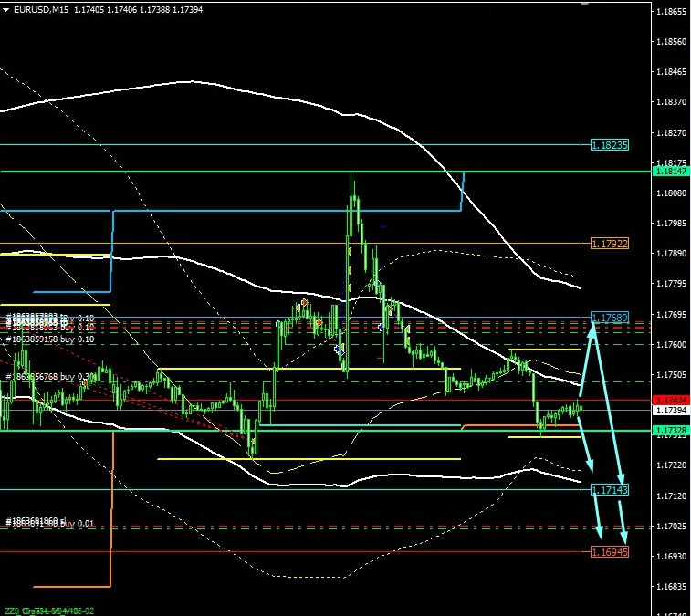Click the red 1.16945 target label
Viewport: 691px width, 616px height.
pyautogui.click(x=609, y=552)
